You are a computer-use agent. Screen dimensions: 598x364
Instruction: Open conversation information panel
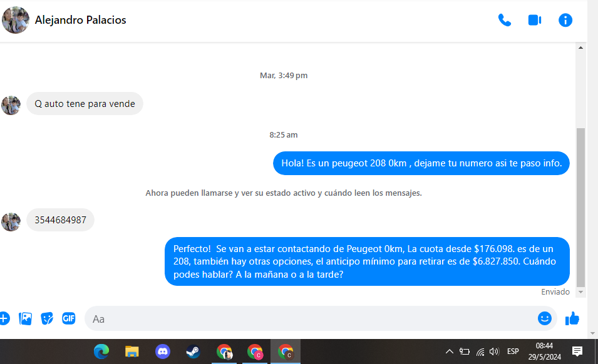pyautogui.click(x=565, y=20)
